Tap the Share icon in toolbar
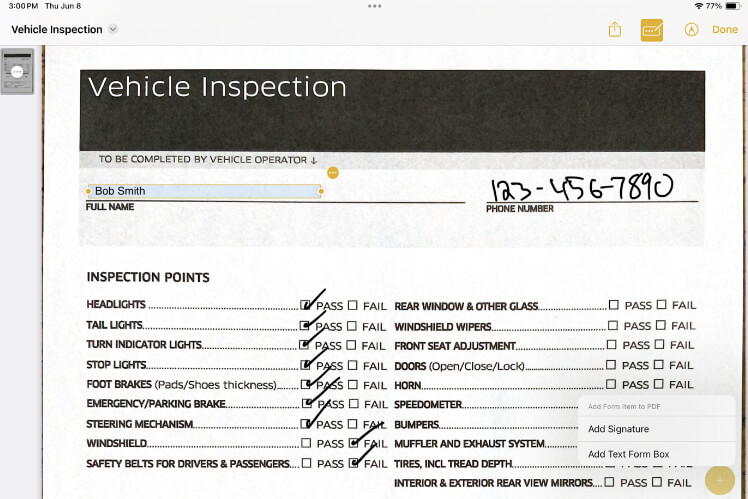The height and width of the screenshot is (499, 748). (x=614, y=30)
